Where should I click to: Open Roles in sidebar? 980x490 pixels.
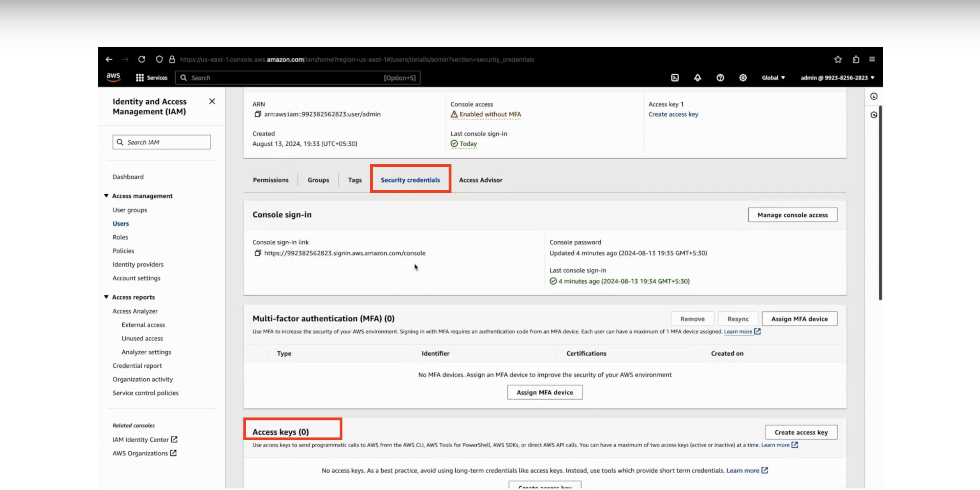click(120, 237)
